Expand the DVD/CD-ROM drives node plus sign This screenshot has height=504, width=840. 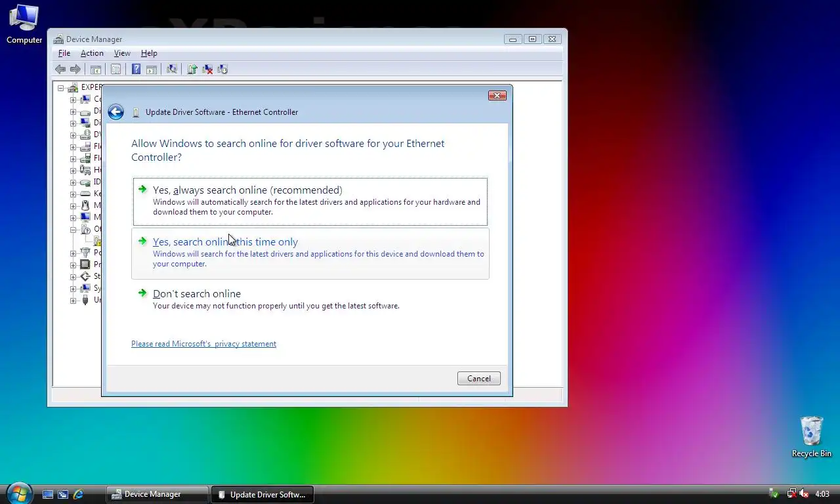click(x=73, y=135)
